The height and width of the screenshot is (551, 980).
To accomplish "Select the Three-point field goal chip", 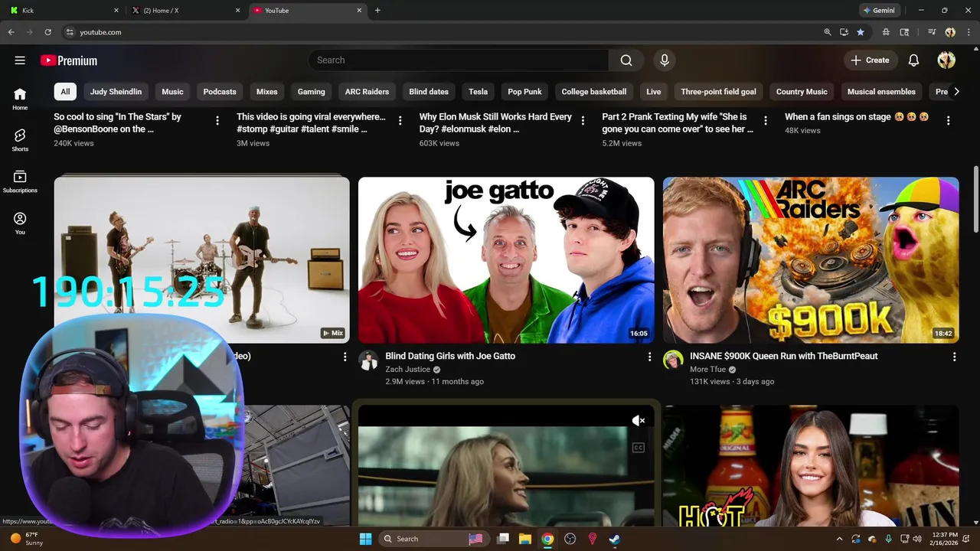I will [x=718, y=92].
